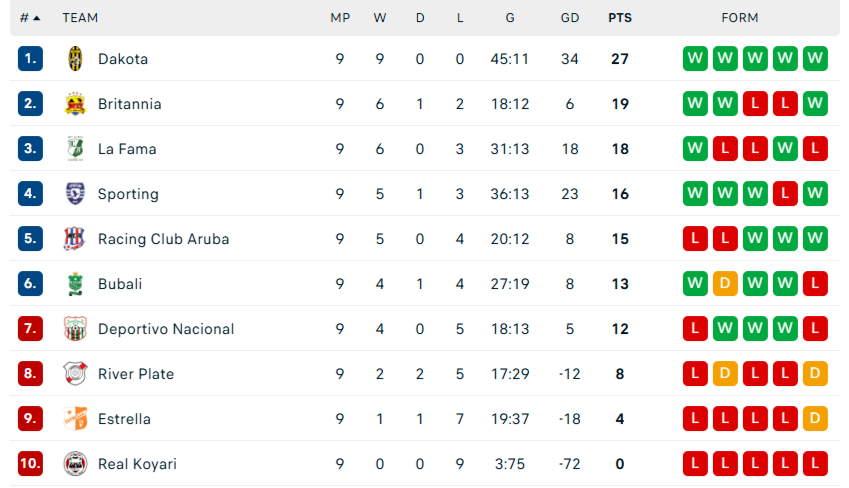This screenshot has width=849, height=488.
Task: Sort standings by PTS column header
Action: click(x=620, y=18)
